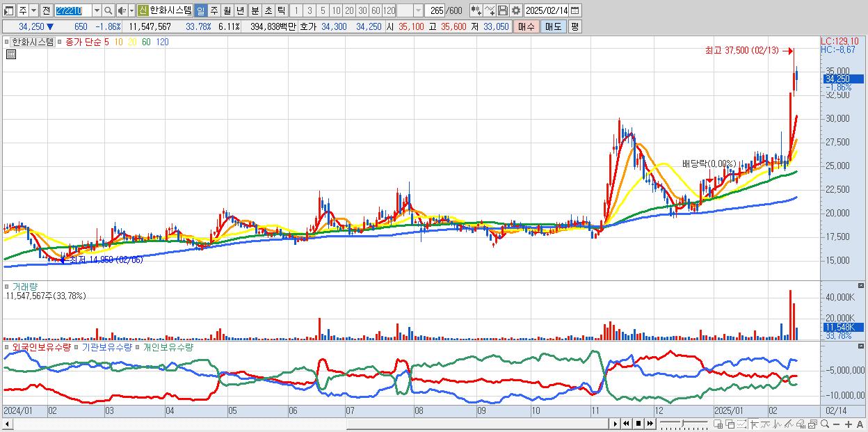This screenshot has height=432, width=868.
Task: Open the 주 type dropdown arrow
Action: click(x=33, y=10)
